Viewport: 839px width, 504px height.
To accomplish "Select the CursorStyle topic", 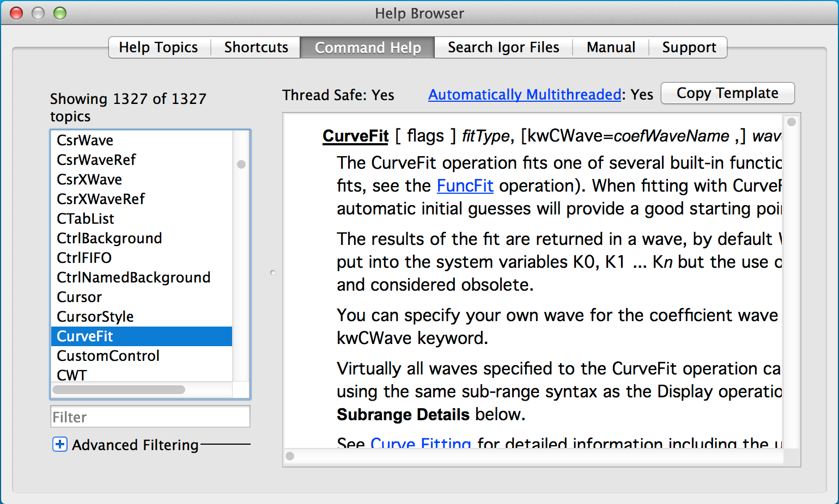I will [x=142, y=317].
